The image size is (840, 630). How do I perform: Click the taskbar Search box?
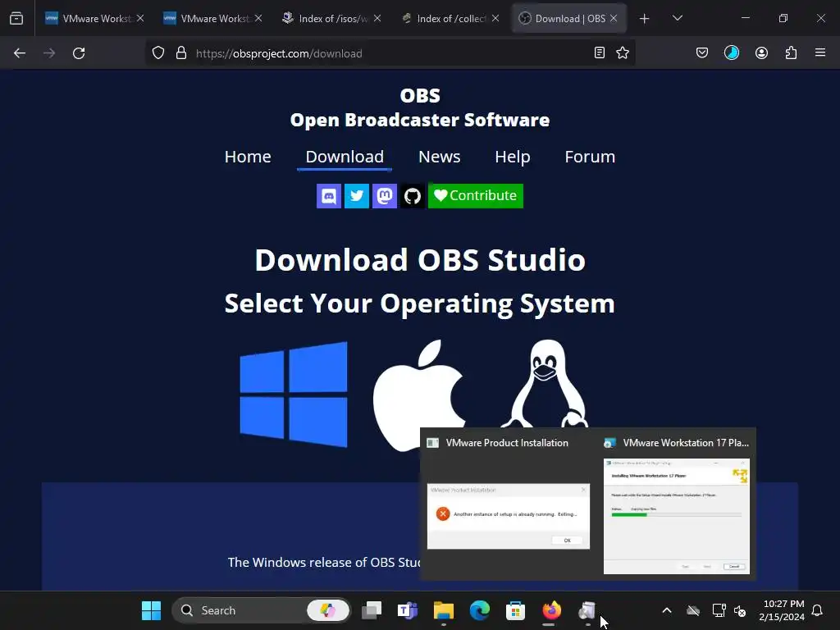[x=262, y=610]
